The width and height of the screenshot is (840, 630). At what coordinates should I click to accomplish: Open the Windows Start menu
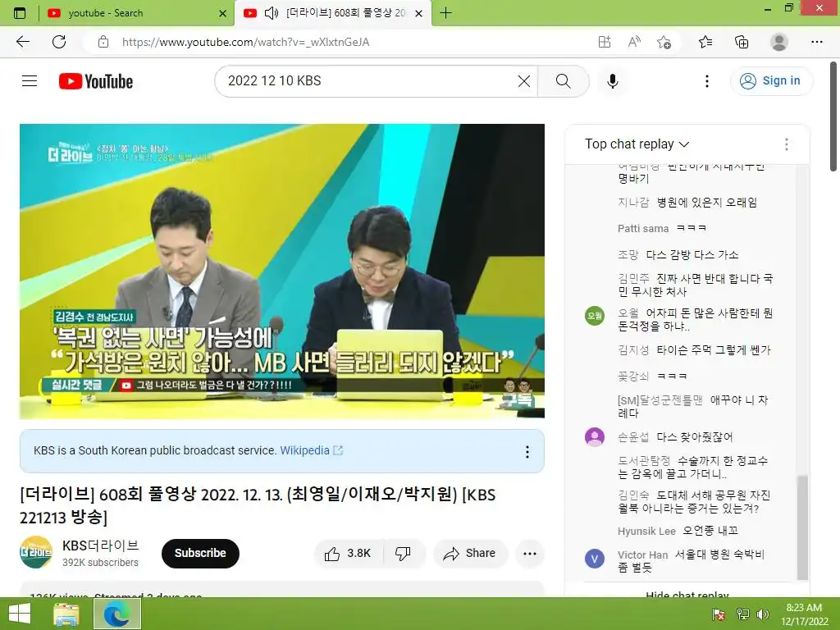pos(20,614)
